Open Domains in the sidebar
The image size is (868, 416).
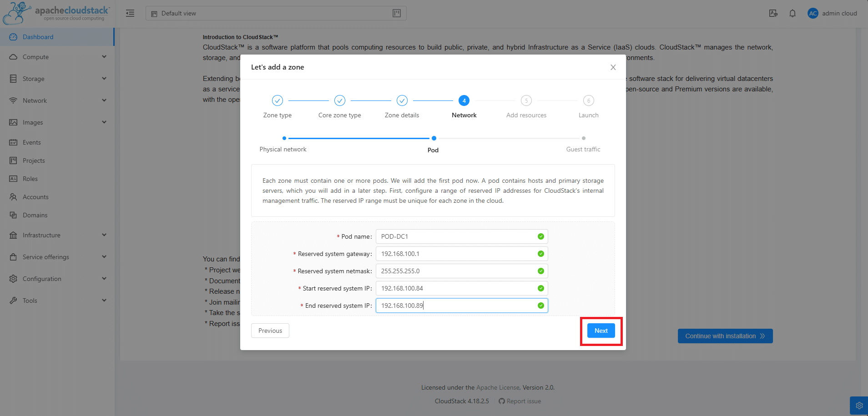pyautogui.click(x=57, y=215)
